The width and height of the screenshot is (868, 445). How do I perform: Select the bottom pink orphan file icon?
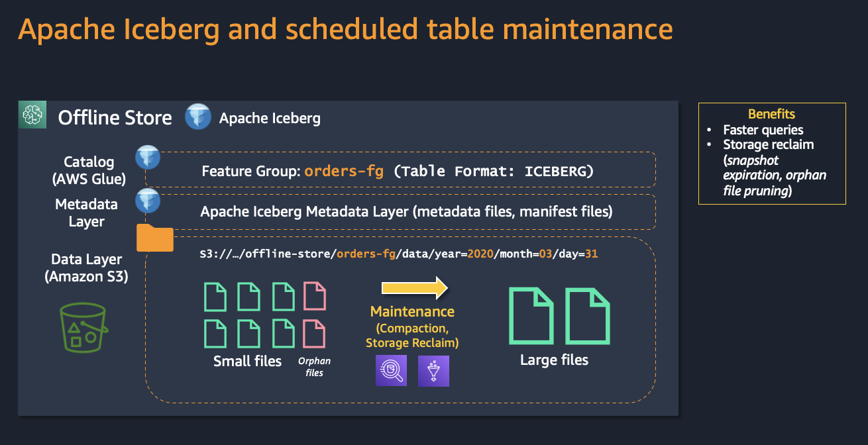[314, 334]
